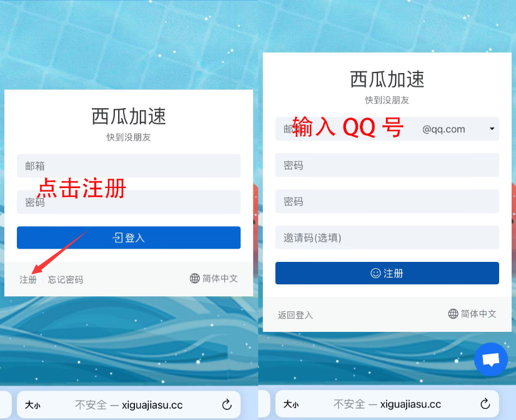Open the 忘记密码 forgot password link
Image resolution: width=516 pixels, height=420 pixels.
[x=66, y=280]
